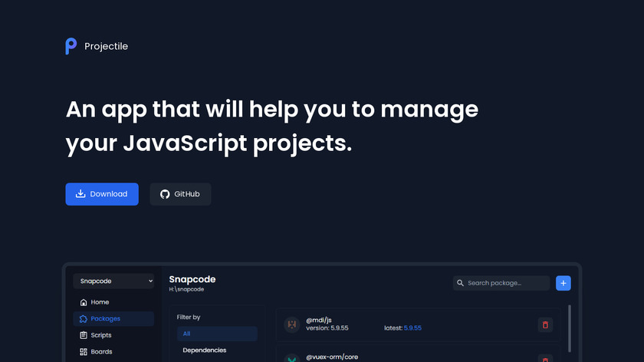
Task: Click the latest version link 5.9.55
Action: 412,328
